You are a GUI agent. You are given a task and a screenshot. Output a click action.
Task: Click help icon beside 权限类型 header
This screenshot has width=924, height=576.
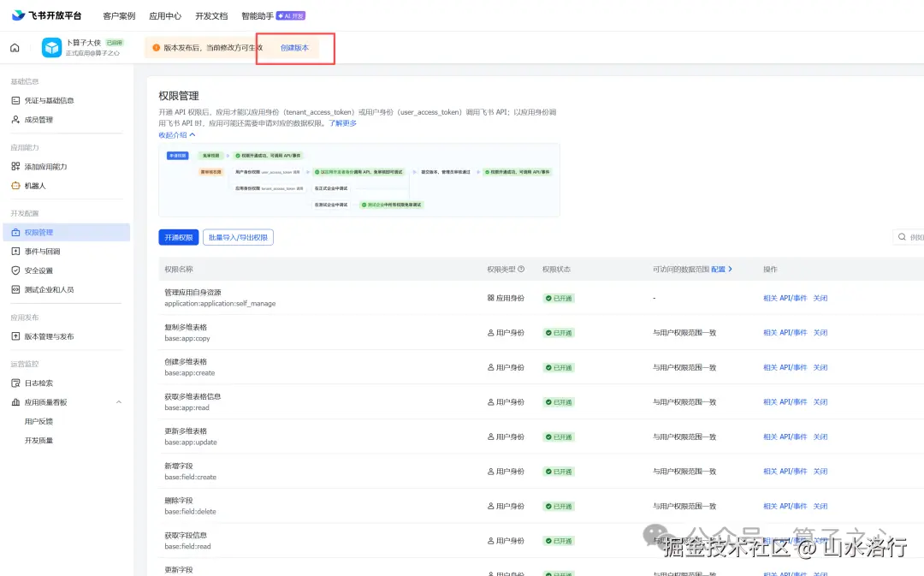pos(521,270)
